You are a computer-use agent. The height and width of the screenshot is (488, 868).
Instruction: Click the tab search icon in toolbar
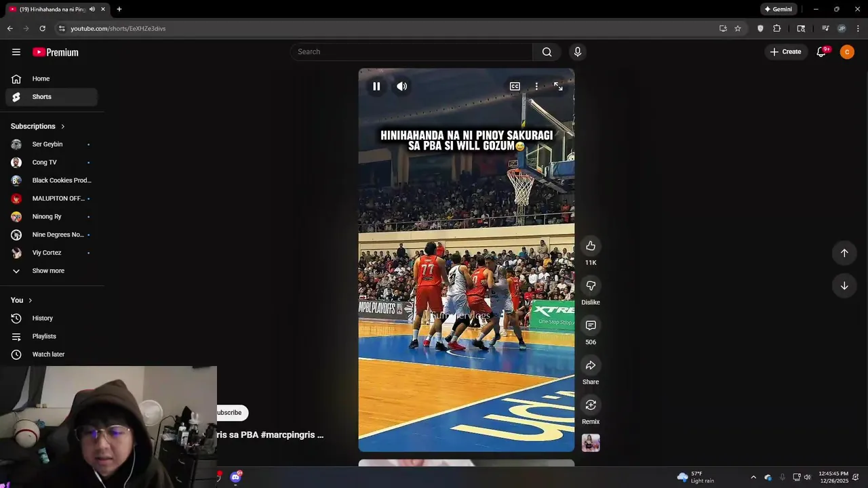click(801, 28)
